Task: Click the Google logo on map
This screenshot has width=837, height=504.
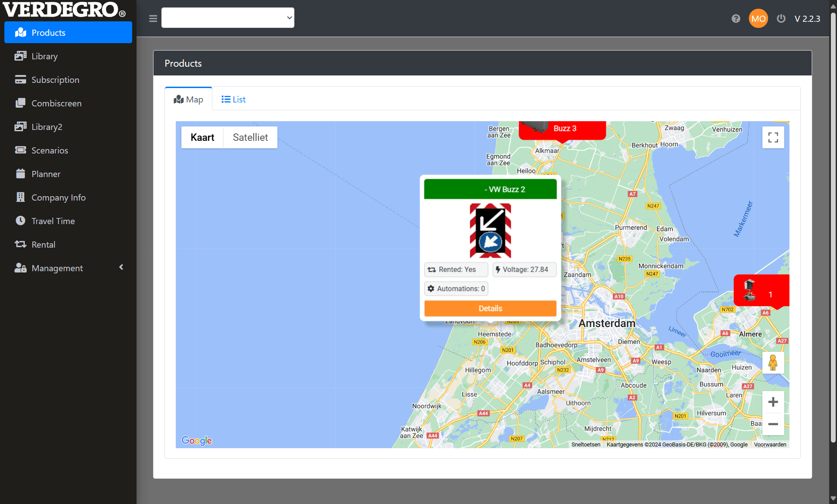Action: (197, 440)
